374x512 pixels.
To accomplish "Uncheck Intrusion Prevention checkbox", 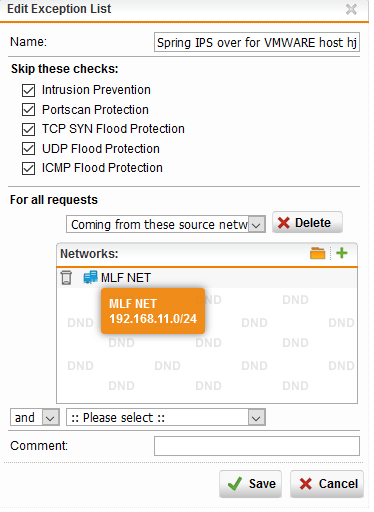I will coord(28,90).
